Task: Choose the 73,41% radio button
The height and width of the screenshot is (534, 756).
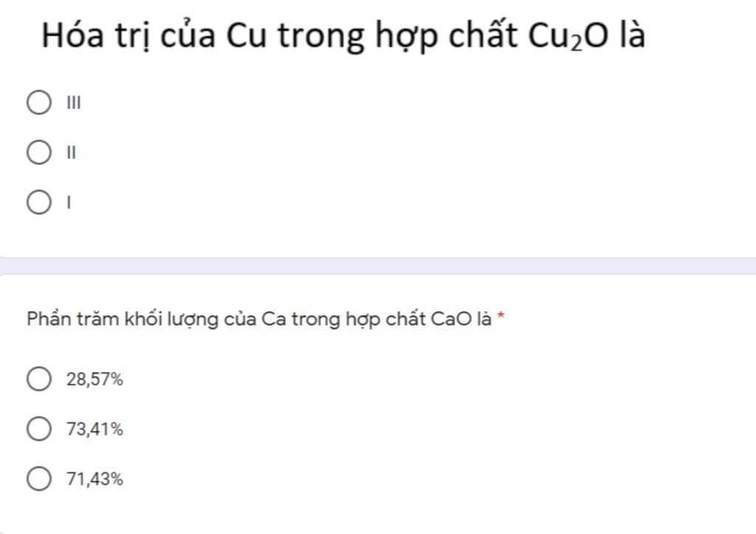Action: point(39,429)
